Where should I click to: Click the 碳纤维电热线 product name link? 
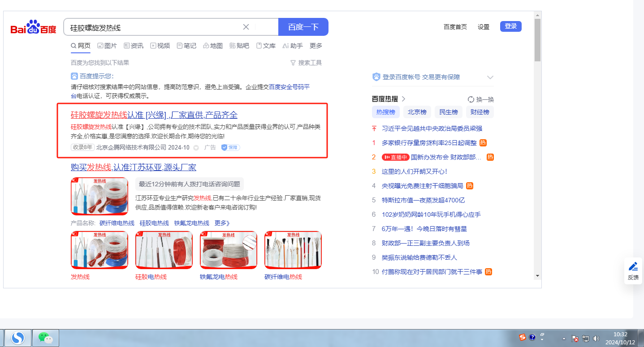click(x=117, y=223)
